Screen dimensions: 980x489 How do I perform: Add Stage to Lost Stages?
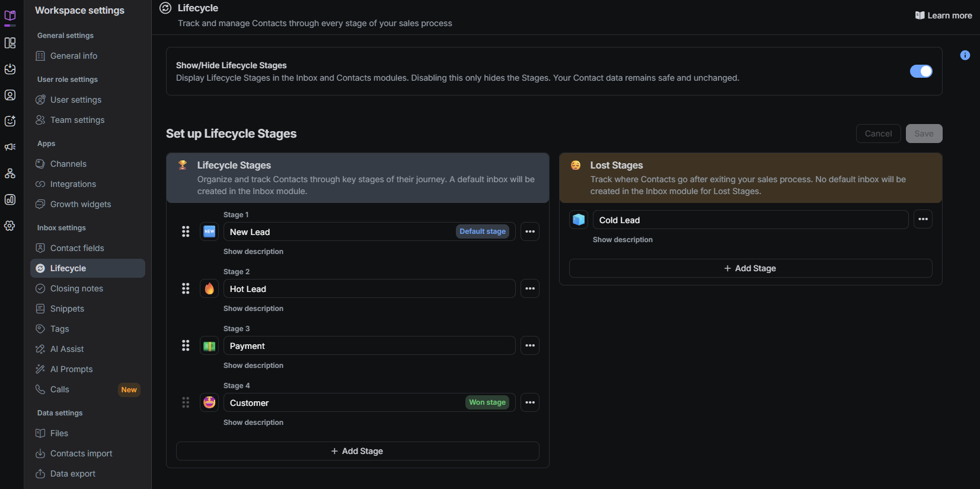click(751, 268)
